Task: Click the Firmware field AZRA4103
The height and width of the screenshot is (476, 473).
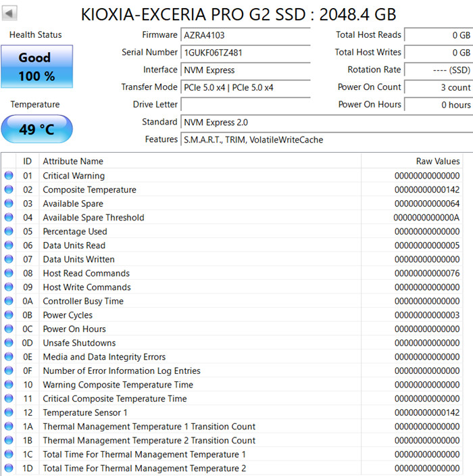Action: pos(245,35)
